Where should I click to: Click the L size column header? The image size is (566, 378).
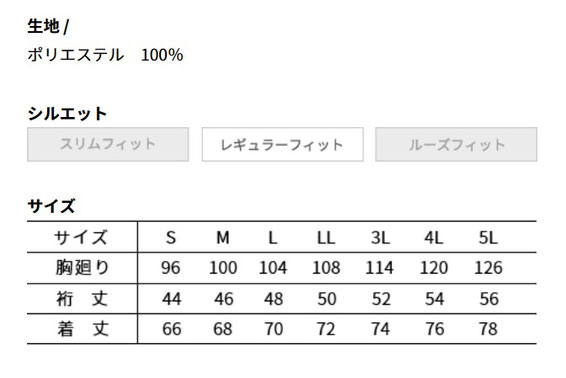(x=273, y=238)
